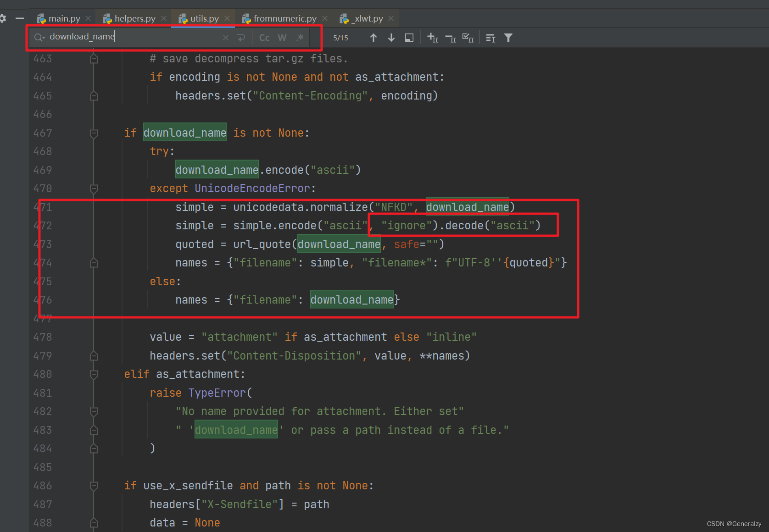The image size is (769, 532).
Task: Click the new line icon in search
Action: click(241, 38)
